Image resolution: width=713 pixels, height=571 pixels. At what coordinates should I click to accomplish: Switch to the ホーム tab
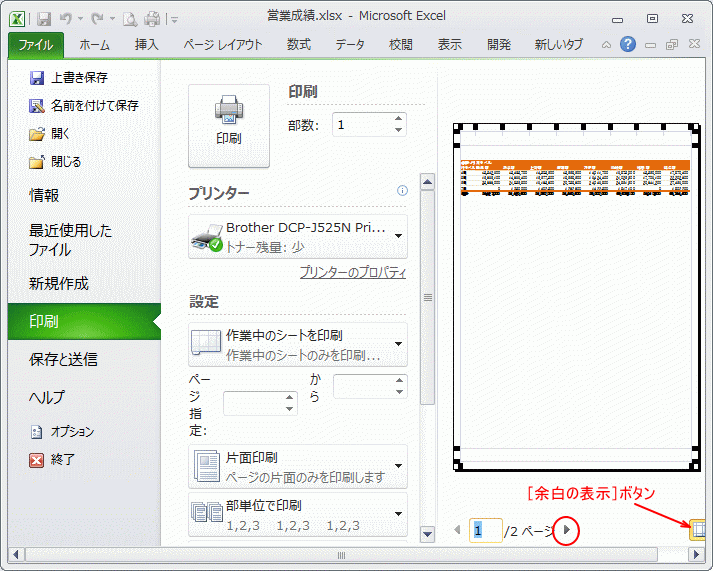coord(95,45)
